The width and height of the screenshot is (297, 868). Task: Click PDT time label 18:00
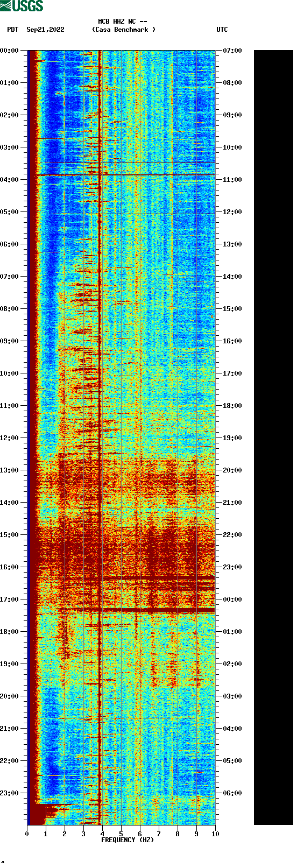tap(10, 632)
